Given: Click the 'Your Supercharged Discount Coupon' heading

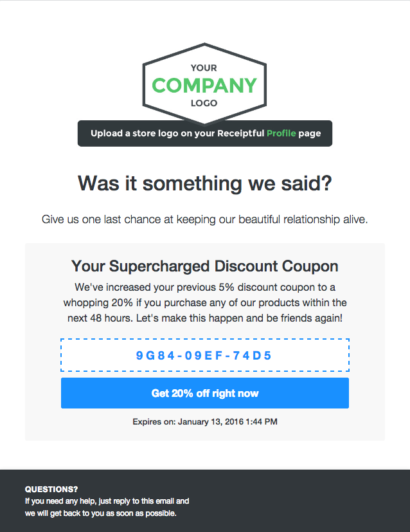Looking at the screenshot, I should point(205,266).
